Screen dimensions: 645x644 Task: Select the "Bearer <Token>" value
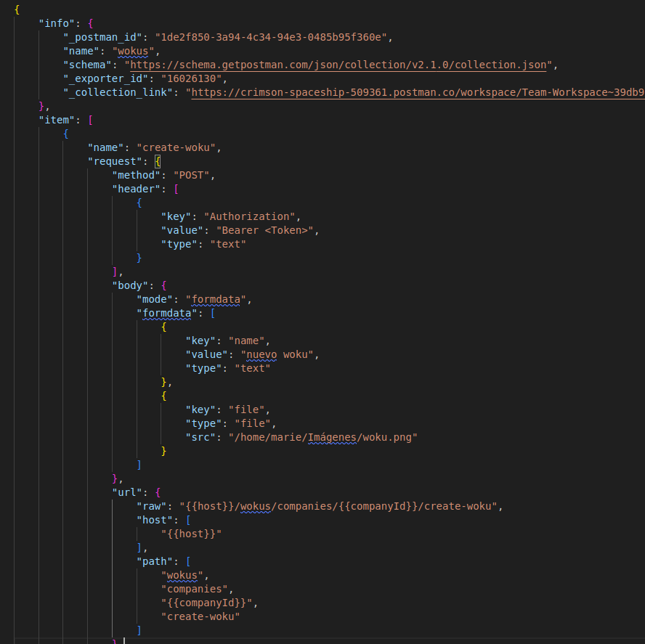click(x=265, y=230)
